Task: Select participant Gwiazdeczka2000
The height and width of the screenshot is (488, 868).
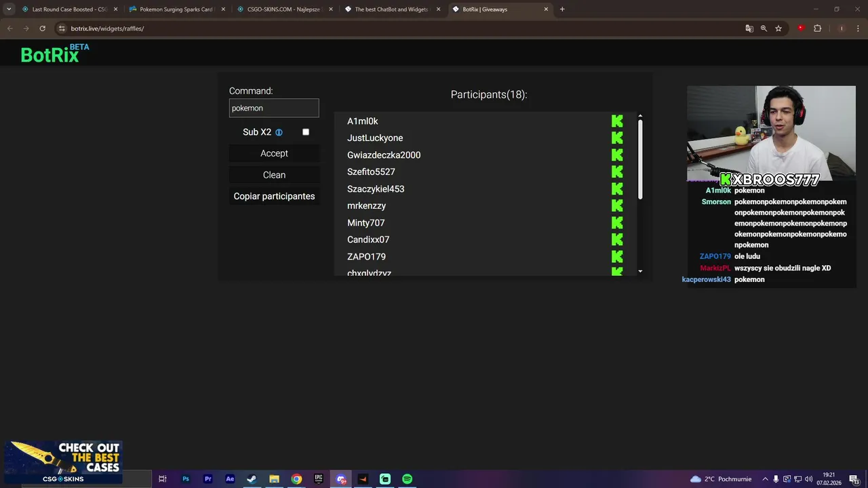Action: [384, 155]
